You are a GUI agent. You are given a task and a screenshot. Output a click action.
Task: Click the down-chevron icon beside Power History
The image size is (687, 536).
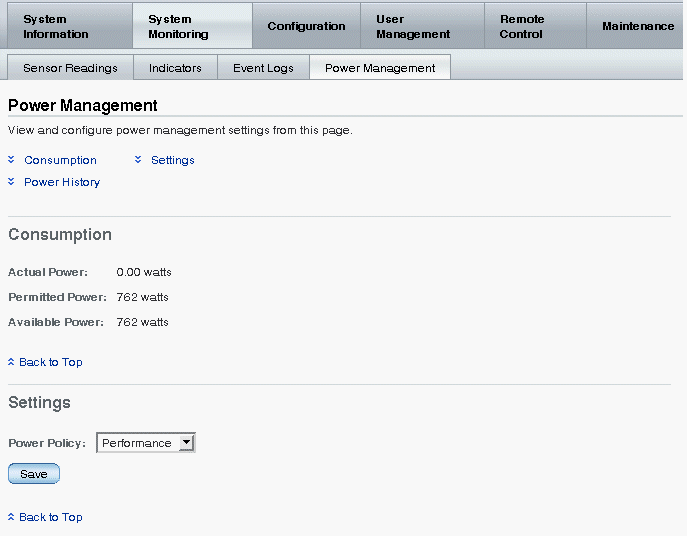11,181
